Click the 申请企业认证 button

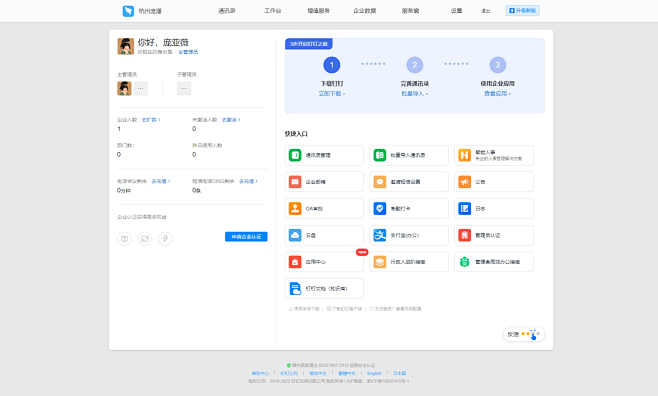click(x=246, y=237)
